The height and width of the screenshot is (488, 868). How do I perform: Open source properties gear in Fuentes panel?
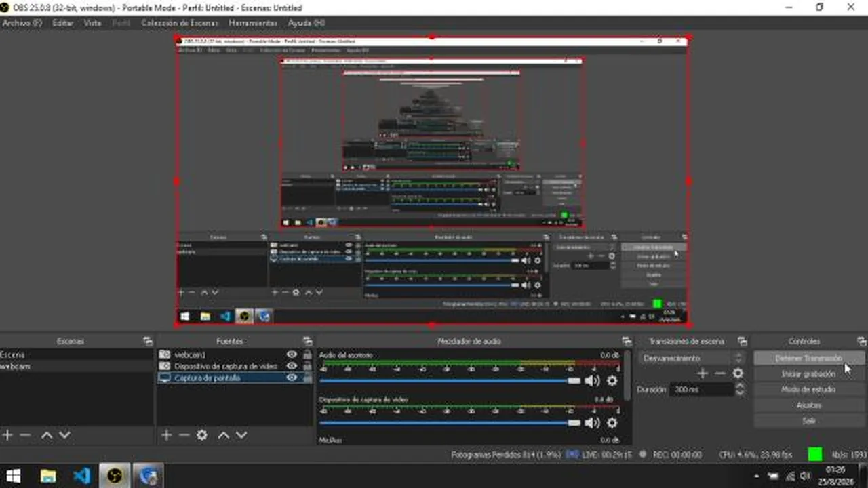pyautogui.click(x=202, y=435)
